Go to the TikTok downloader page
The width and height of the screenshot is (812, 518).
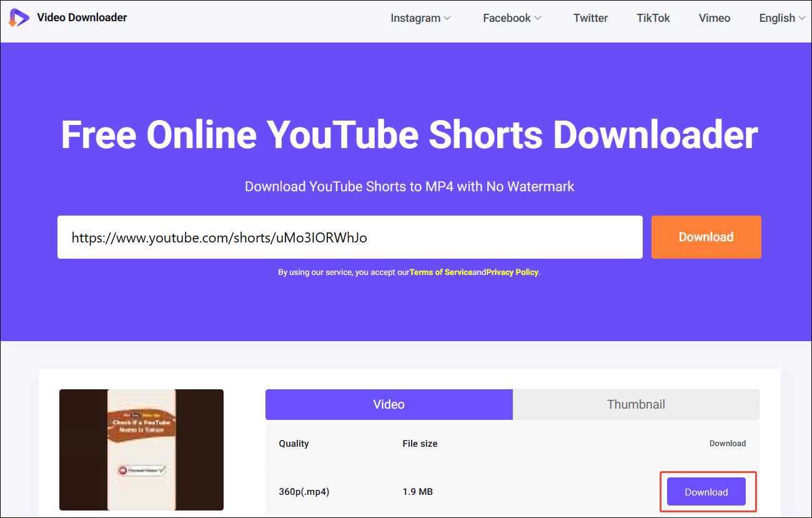click(x=653, y=18)
